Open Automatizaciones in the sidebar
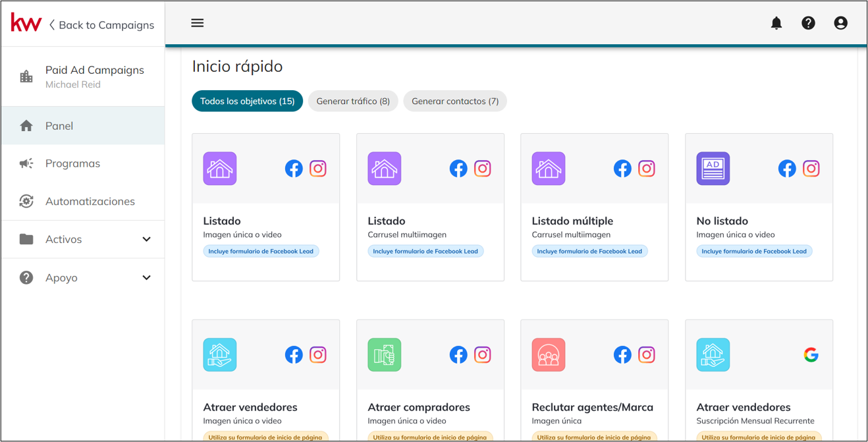Image resolution: width=868 pixels, height=442 pixels. tap(90, 202)
